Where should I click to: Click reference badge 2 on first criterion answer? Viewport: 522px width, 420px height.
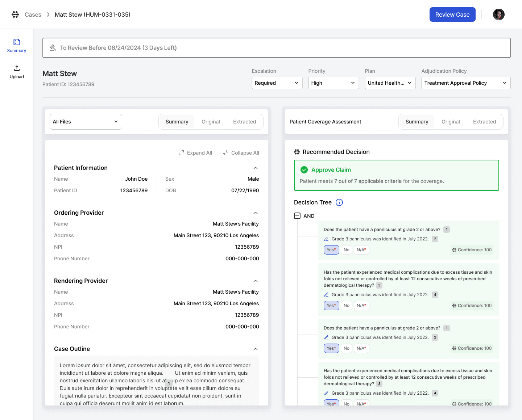[435, 239]
